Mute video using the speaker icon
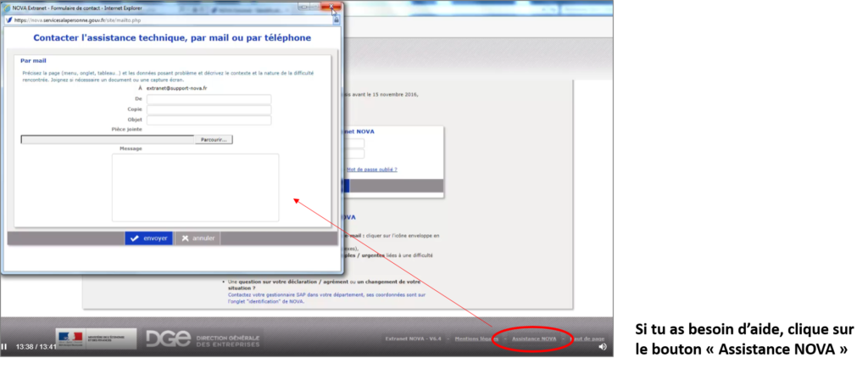Viewport: 868px width, 369px height. tap(603, 347)
